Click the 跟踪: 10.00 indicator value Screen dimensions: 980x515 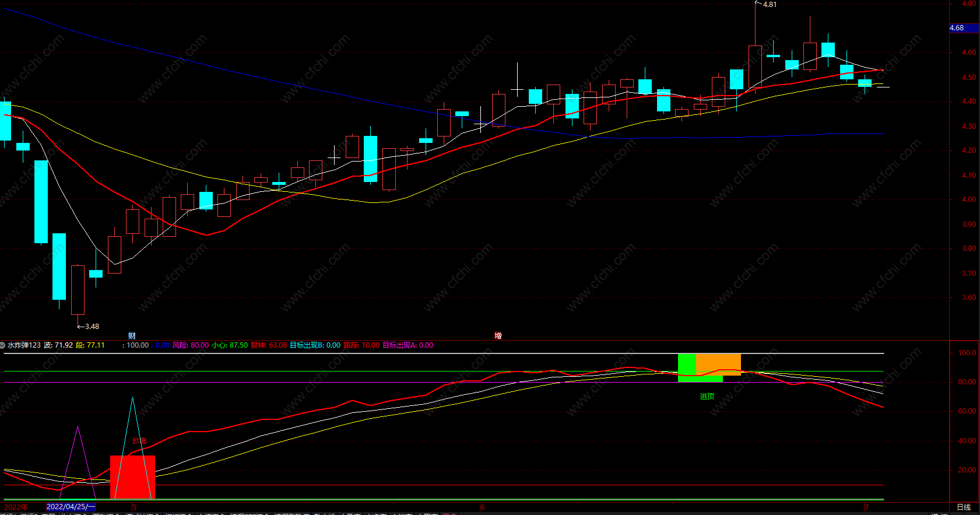361,345
